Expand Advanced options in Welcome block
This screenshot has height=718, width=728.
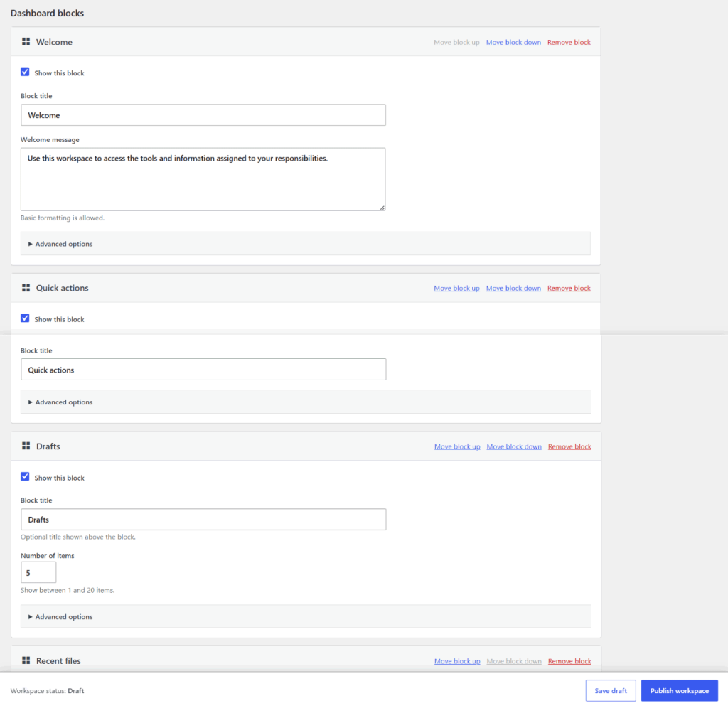(306, 244)
